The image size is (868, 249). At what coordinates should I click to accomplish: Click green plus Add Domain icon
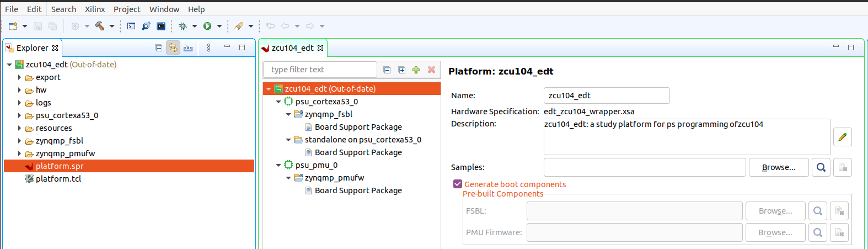pyautogui.click(x=416, y=70)
